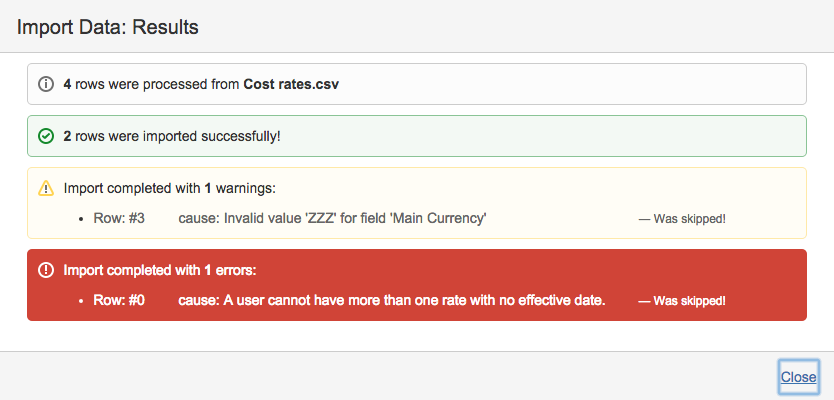Viewport: 834px width, 400px height.
Task: Click the info icon beside rows processed
Action: (x=45, y=85)
